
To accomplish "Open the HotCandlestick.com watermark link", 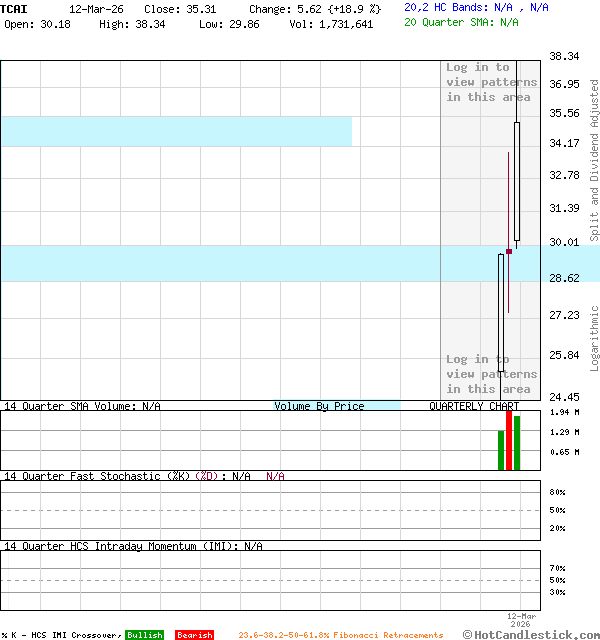I will coord(530,634).
